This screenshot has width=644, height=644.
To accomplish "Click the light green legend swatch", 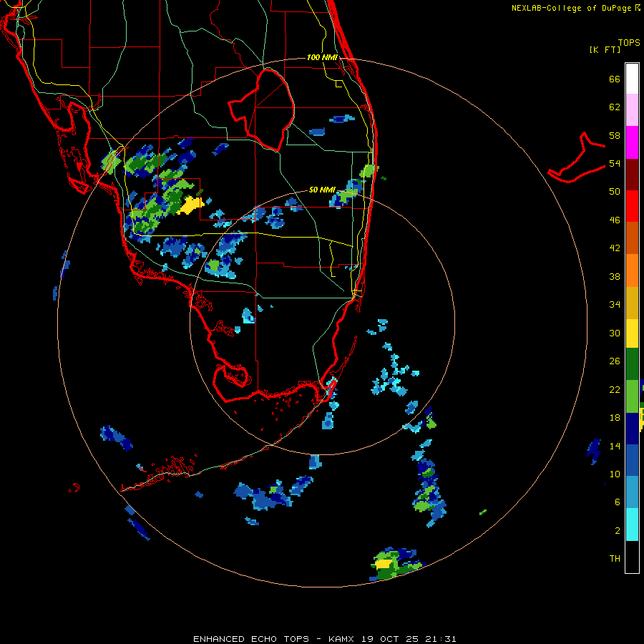I will click(632, 396).
